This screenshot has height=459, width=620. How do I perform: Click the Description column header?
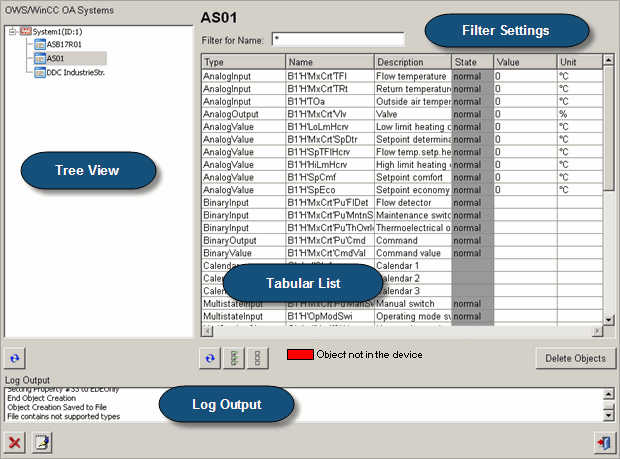[411, 62]
